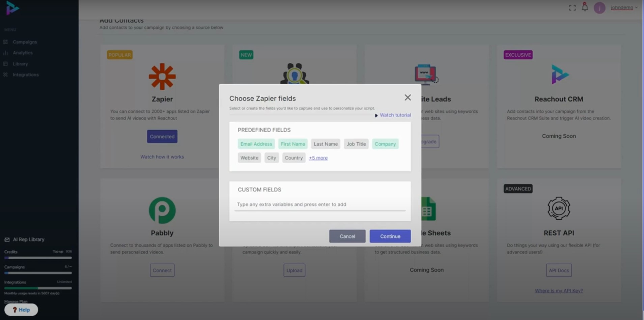Expand the +5 more predefined fields

pos(318,158)
